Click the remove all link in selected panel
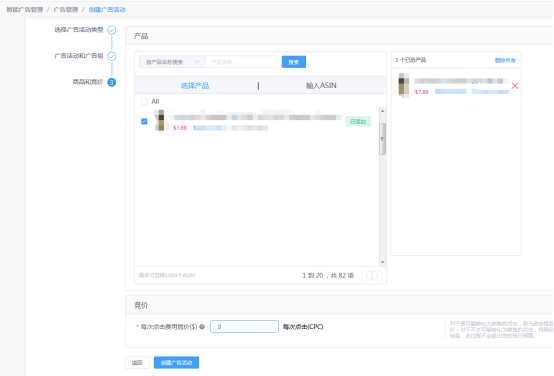This screenshot has width=554, height=376. pyautogui.click(x=505, y=60)
